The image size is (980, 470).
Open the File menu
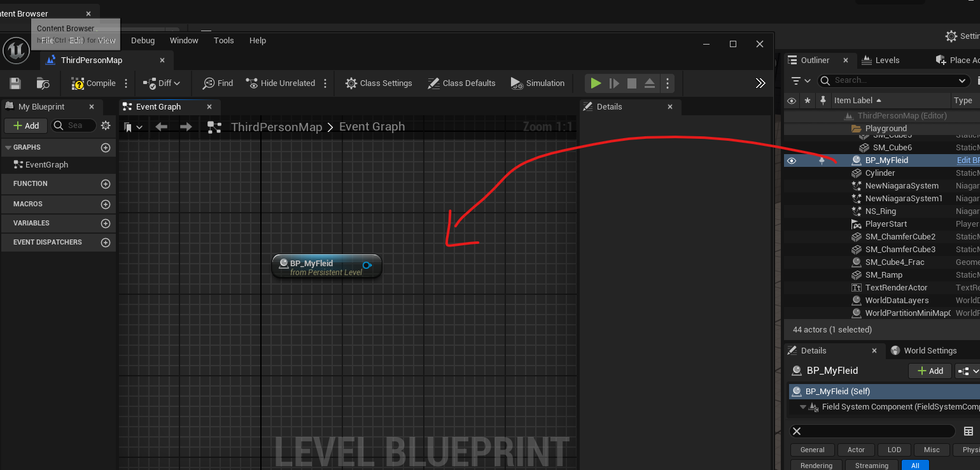pyautogui.click(x=48, y=41)
